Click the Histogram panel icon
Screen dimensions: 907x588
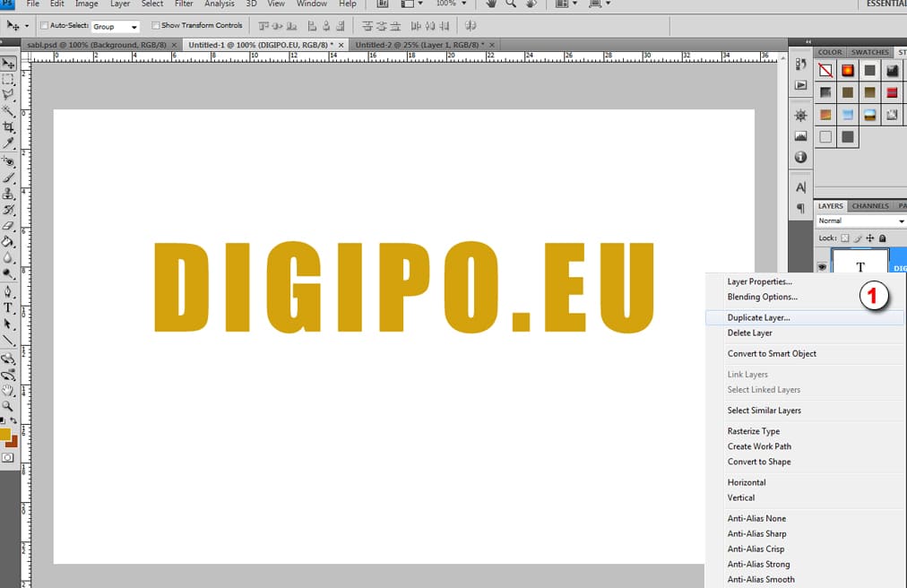(x=800, y=136)
